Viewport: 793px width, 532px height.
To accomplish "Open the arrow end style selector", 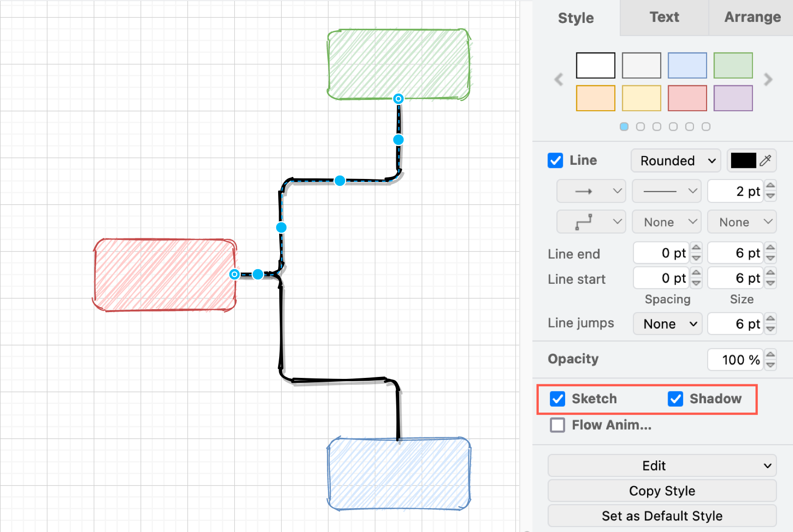I will coord(591,191).
